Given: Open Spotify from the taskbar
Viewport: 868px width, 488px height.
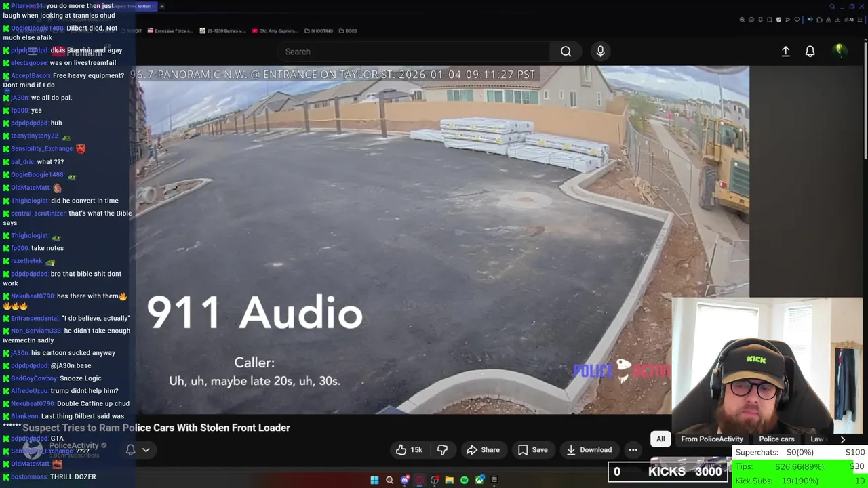Looking at the screenshot, I should pos(464,480).
